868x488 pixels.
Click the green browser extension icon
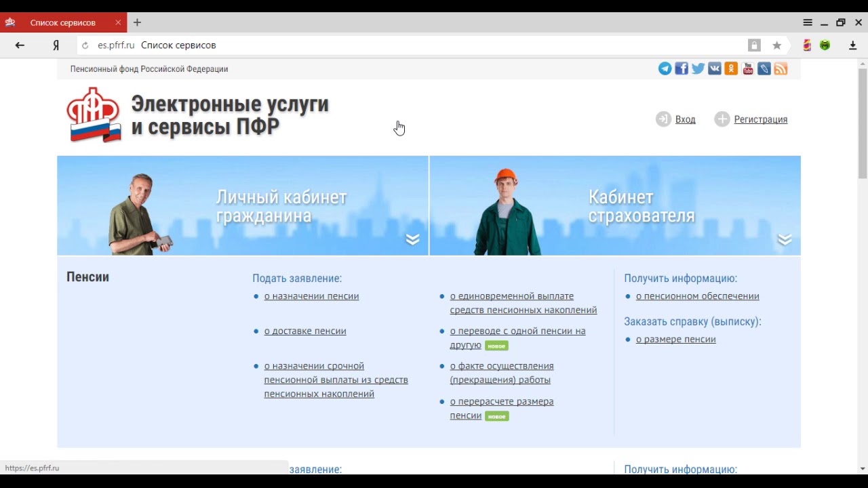point(825,45)
